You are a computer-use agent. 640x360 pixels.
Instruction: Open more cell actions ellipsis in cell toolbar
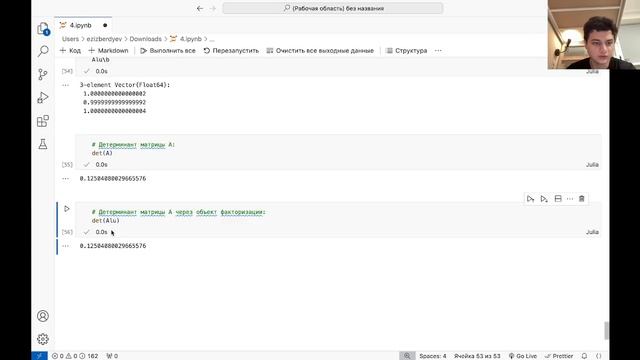(570, 199)
